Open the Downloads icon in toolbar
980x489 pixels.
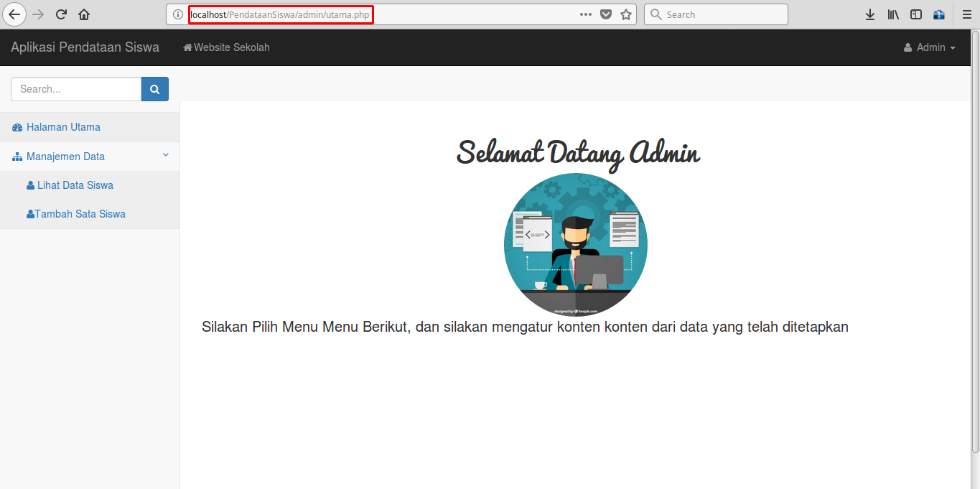(869, 14)
